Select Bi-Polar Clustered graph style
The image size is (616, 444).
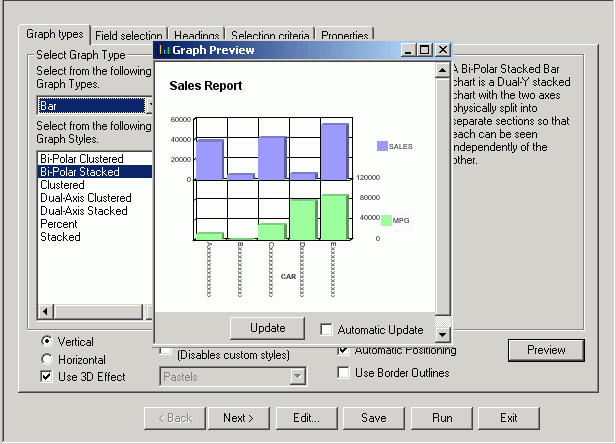(x=95, y=159)
